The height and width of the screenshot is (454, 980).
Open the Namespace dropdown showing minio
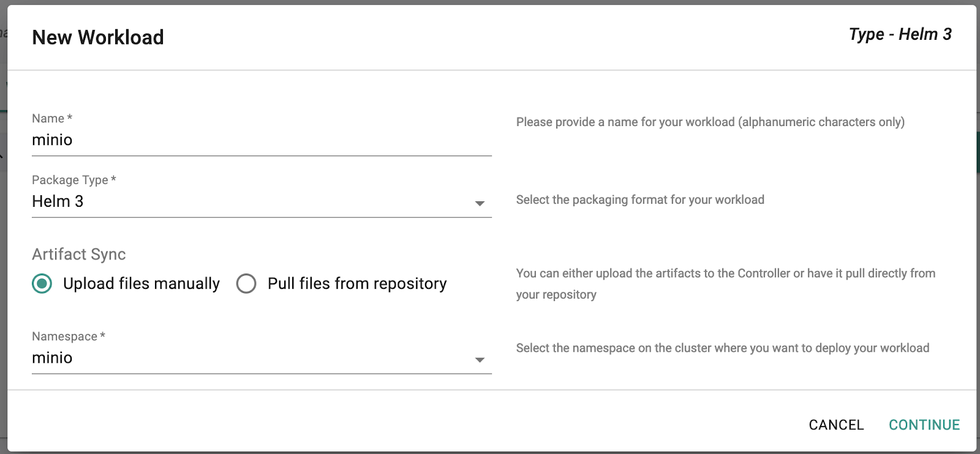coord(251,358)
